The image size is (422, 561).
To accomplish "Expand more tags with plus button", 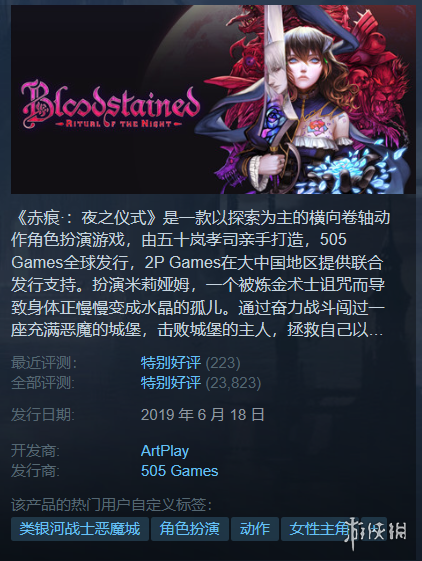I will coord(374,529).
